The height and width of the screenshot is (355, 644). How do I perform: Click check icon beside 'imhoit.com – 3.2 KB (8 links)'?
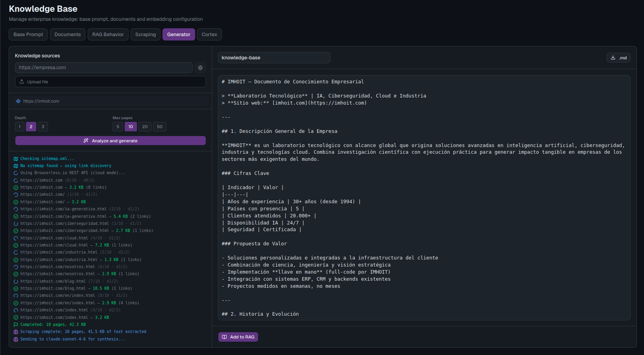(16, 188)
